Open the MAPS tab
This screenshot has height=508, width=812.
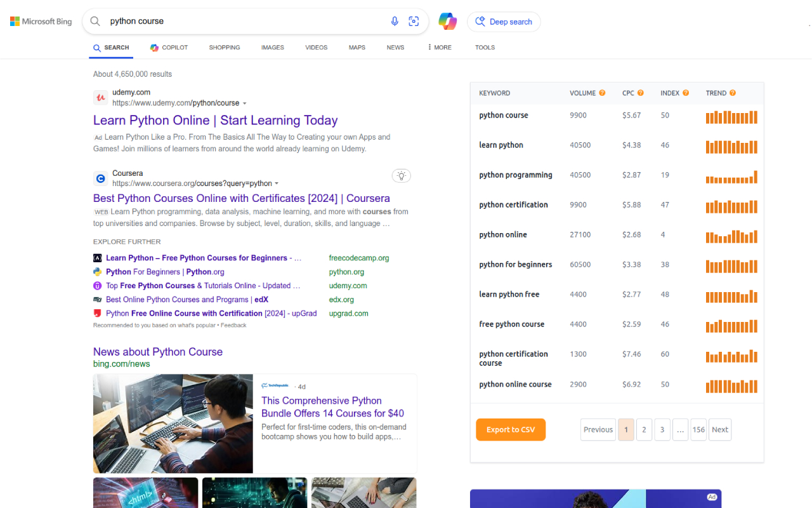coord(357,48)
